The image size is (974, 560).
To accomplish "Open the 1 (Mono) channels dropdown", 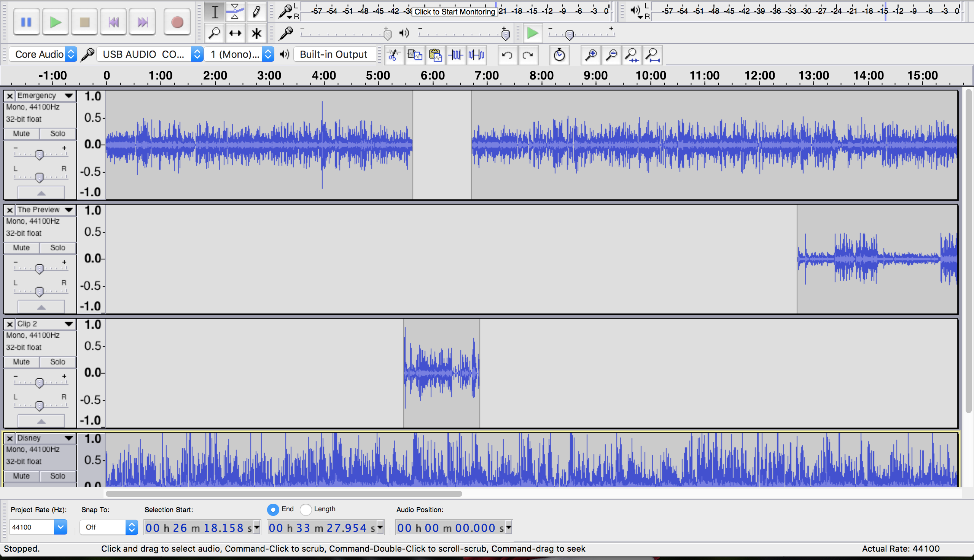I will click(239, 54).
